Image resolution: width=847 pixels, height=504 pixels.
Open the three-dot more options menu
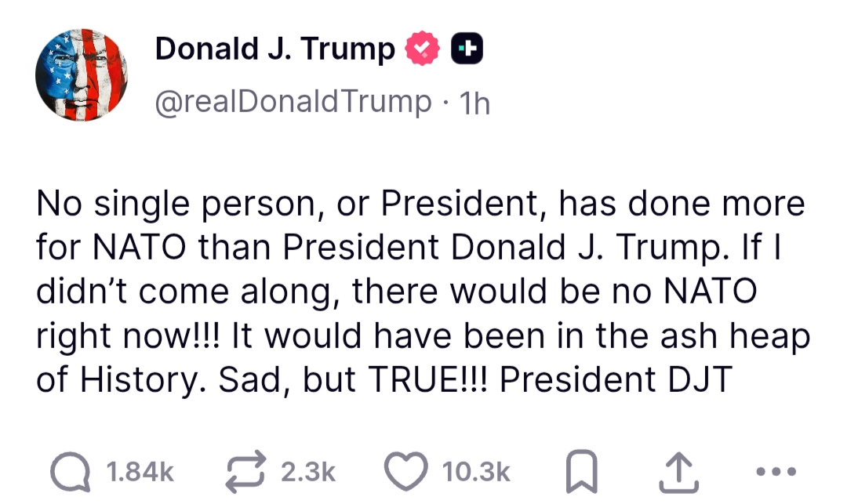tap(779, 472)
